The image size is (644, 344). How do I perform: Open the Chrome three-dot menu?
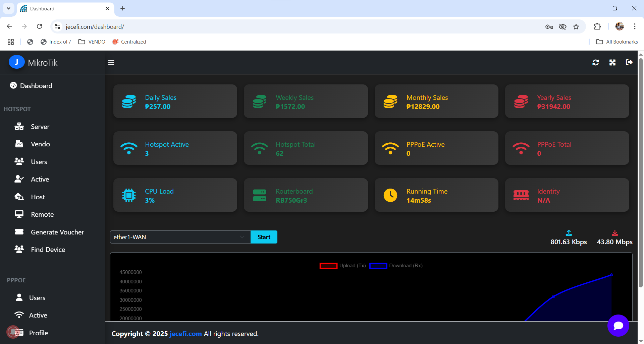pyautogui.click(x=635, y=26)
